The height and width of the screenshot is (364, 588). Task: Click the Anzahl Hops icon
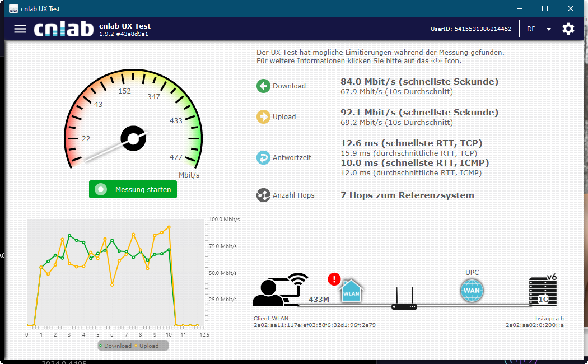(x=263, y=195)
